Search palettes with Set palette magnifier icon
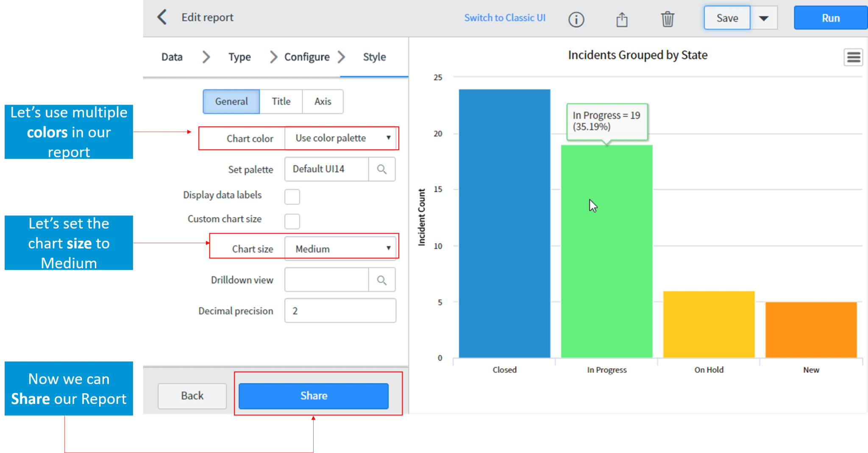This screenshot has width=868, height=453. pyautogui.click(x=382, y=170)
